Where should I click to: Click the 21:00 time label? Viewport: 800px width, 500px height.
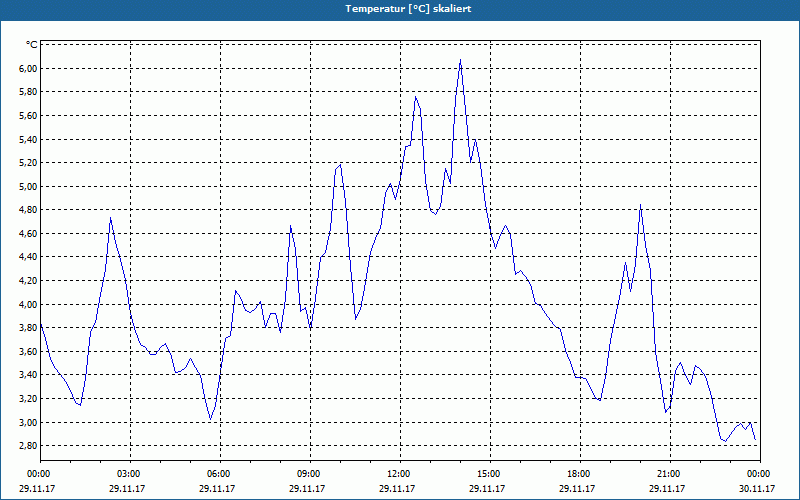[670, 474]
